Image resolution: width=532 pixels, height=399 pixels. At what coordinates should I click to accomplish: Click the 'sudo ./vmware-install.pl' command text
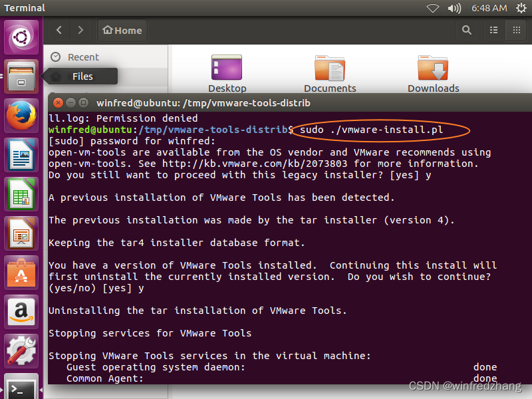click(x=371, y=130)
